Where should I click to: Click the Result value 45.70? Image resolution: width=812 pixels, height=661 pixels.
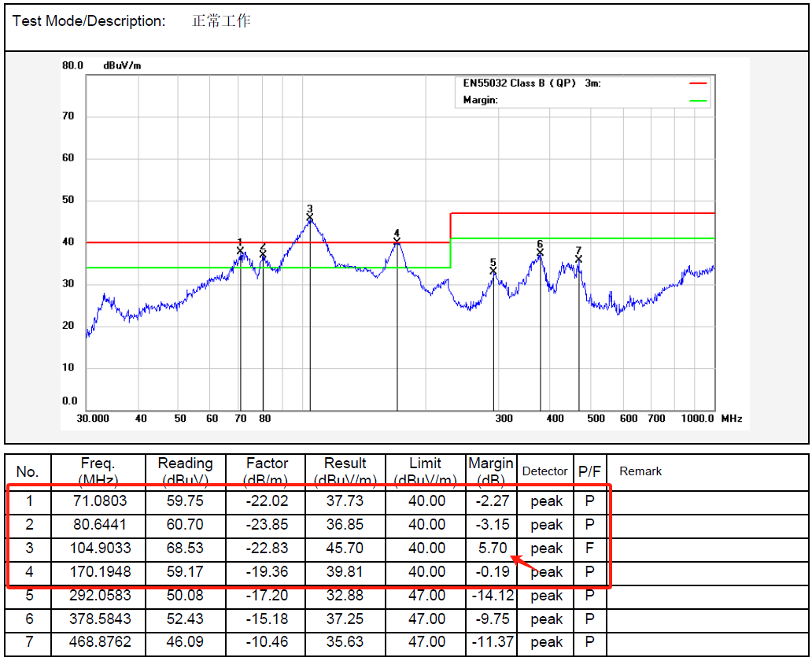click(345, 548)
